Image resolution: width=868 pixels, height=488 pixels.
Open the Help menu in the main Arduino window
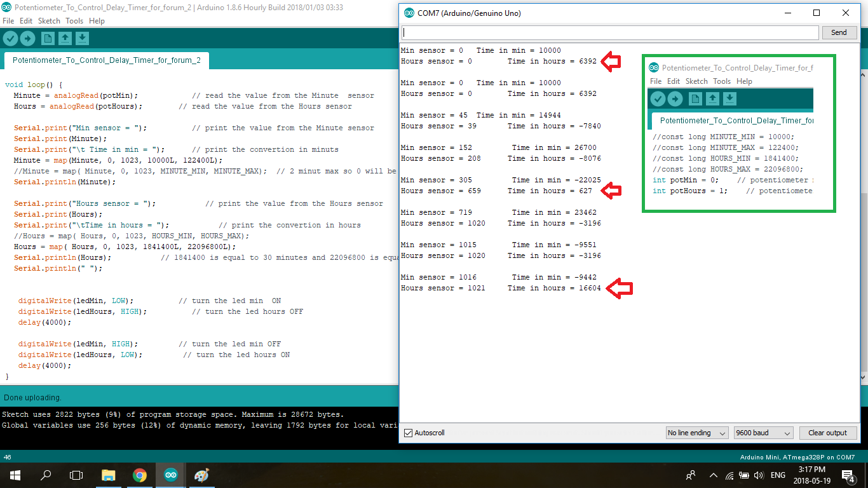point(97,21)
